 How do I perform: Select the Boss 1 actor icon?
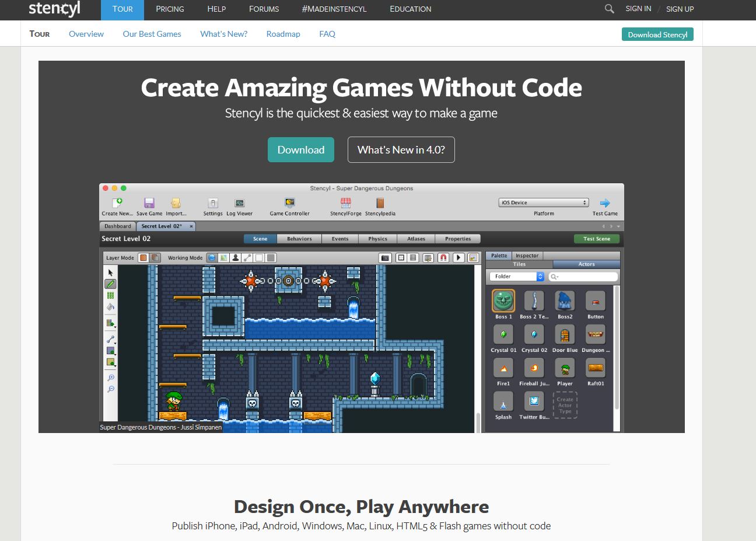pos(503,301)
